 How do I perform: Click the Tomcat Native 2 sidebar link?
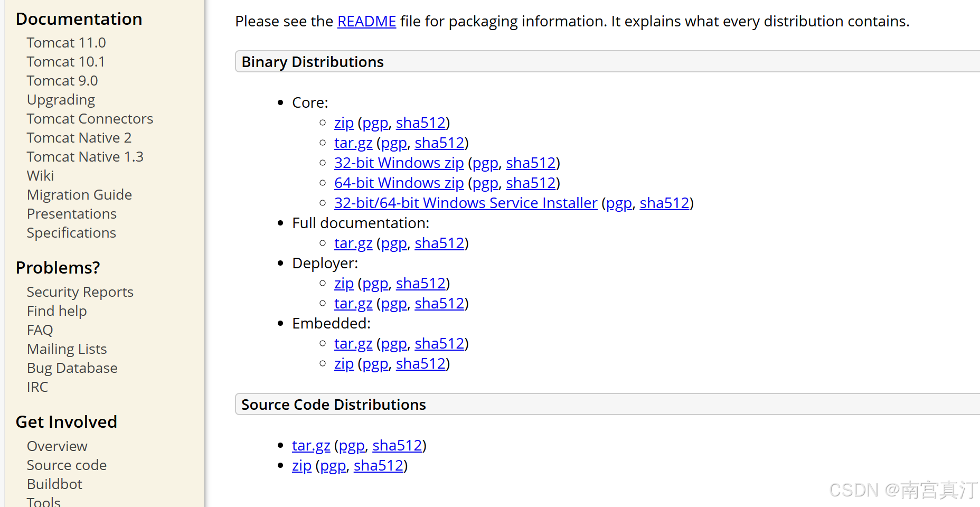(79, 138)
